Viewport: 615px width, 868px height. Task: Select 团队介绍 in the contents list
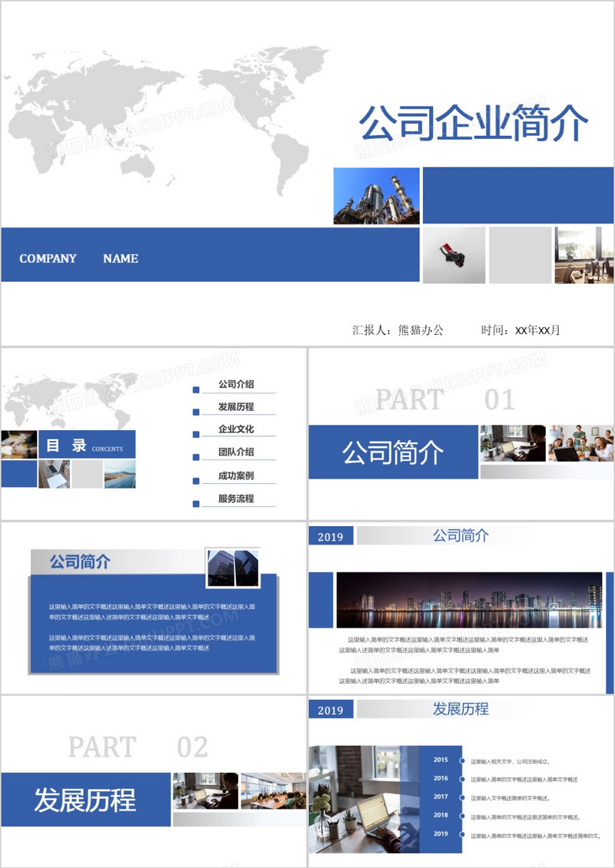236,452
